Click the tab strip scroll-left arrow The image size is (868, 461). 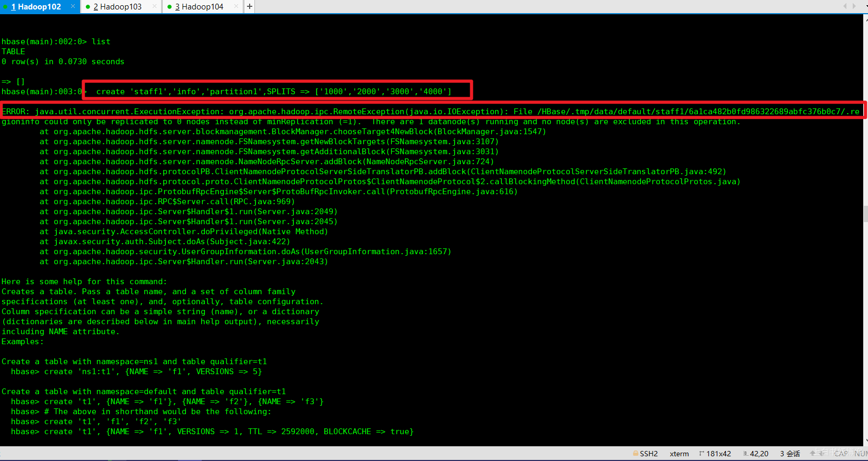845,6
